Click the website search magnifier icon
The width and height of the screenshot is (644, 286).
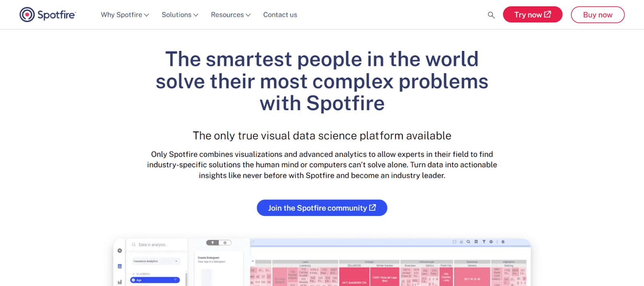tap(491, 14)
